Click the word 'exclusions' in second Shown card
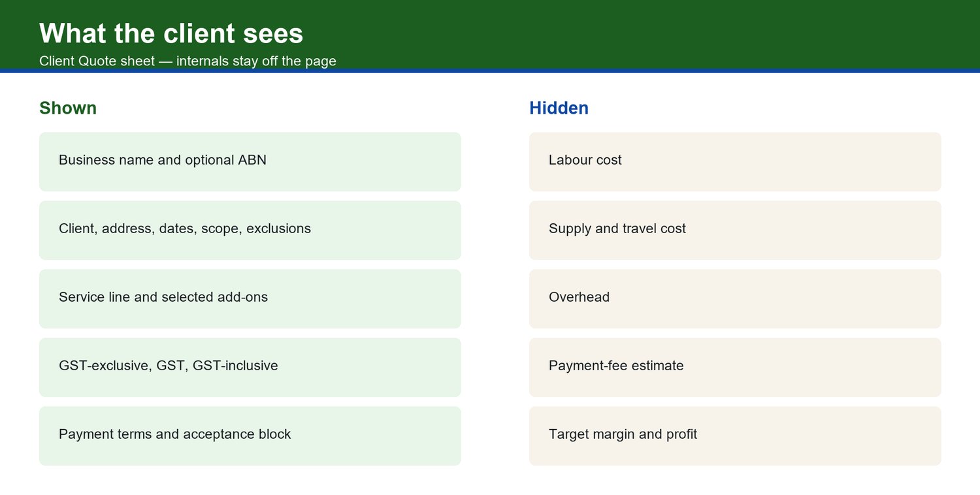Viewport: 980px width, 495px height. click(x=278, y=229)
